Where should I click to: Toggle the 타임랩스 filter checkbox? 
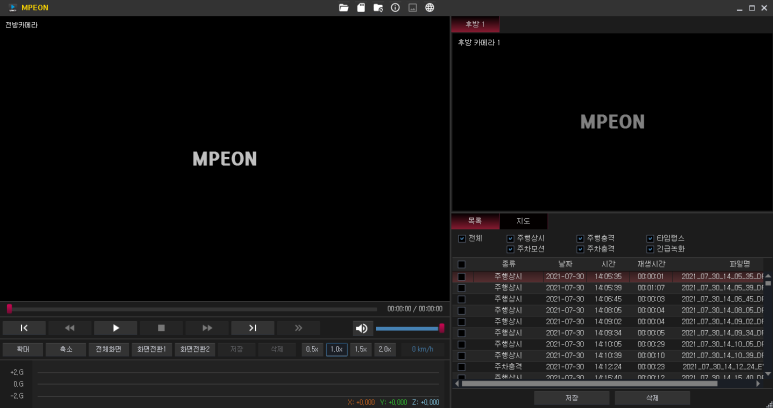[x=650, y=239]
